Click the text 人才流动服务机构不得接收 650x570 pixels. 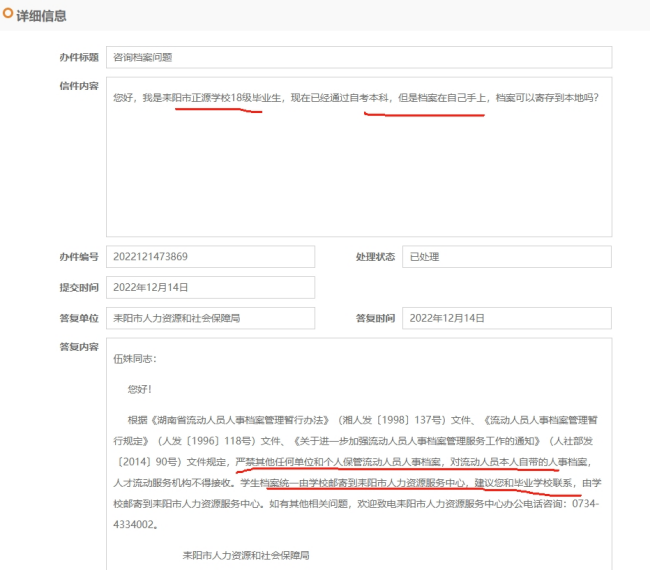[x=172, y=483]
